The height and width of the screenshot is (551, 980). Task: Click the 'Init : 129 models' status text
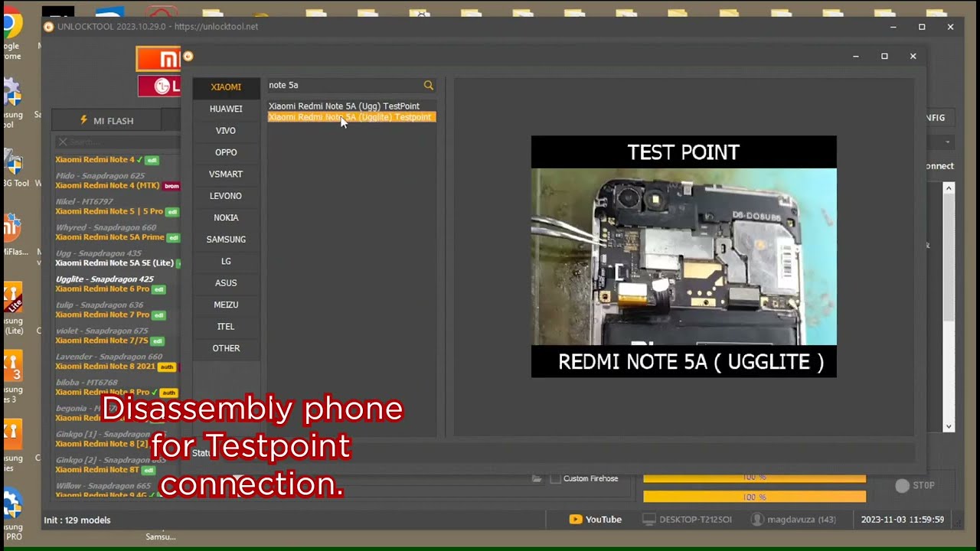coord(77,520)
